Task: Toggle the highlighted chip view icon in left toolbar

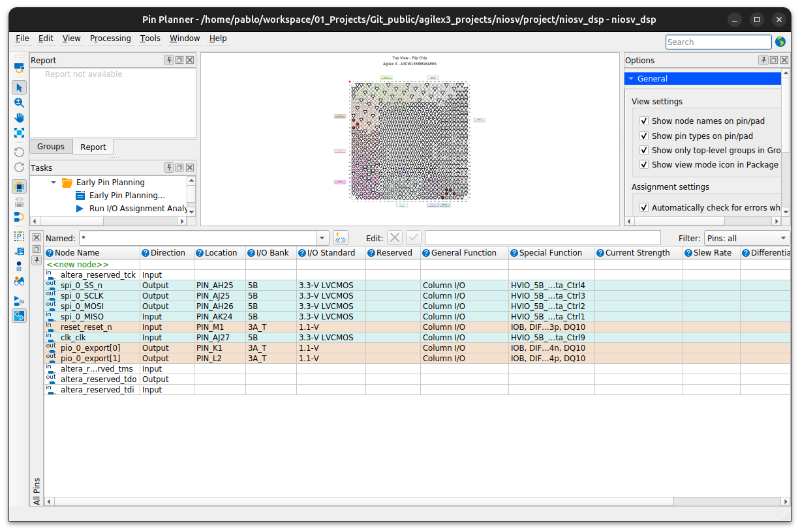Action: click(x=19, y=186)
